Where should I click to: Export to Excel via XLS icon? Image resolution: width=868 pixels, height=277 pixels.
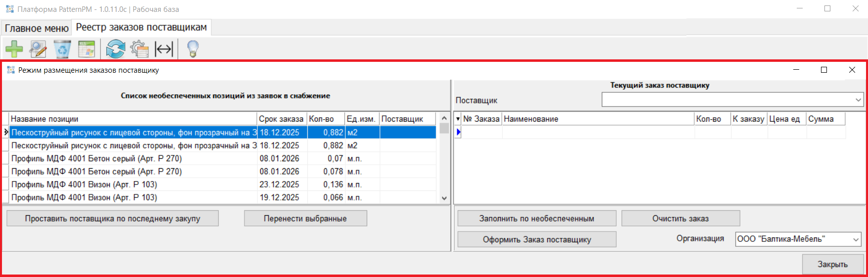(x=87, y=49)
